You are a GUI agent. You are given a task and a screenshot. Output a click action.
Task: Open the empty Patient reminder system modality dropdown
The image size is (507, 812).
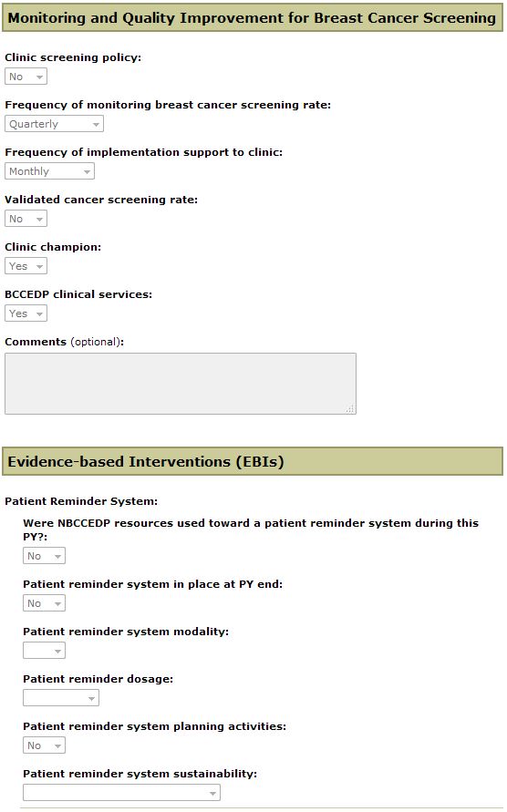(44, 651)
